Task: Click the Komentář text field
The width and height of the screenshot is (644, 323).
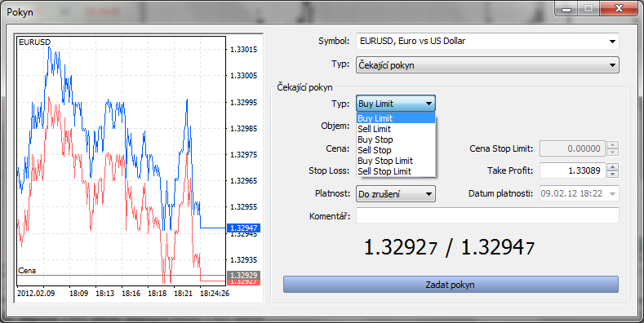Action: [x=487, y=215]
